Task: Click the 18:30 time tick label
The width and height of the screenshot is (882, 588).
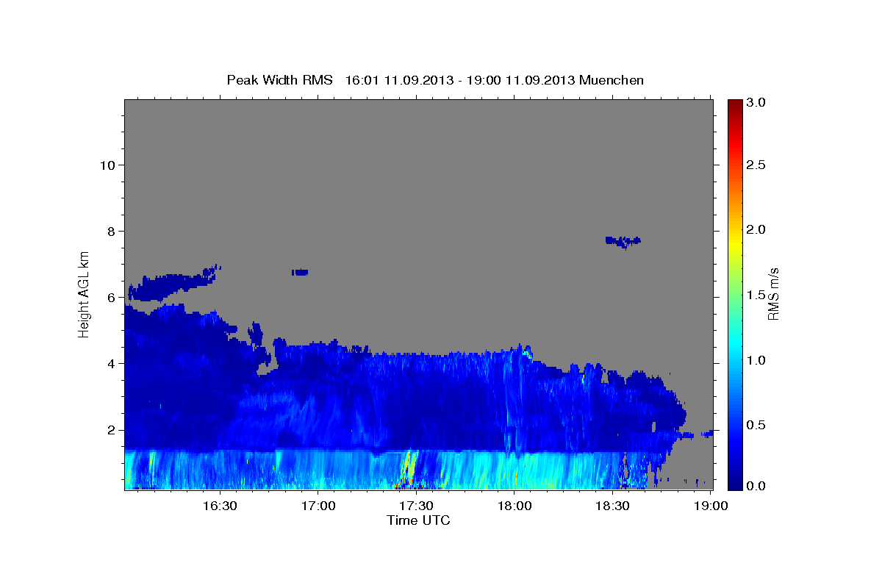Action: click(613, 506)
